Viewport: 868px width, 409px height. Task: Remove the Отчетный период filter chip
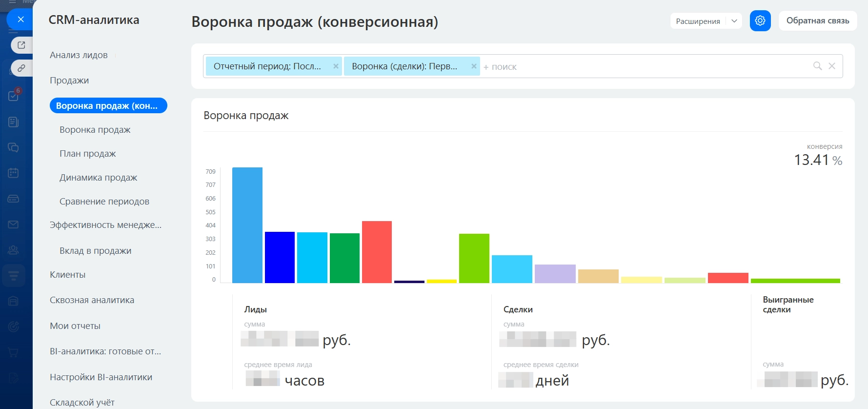tap(336, 66)
